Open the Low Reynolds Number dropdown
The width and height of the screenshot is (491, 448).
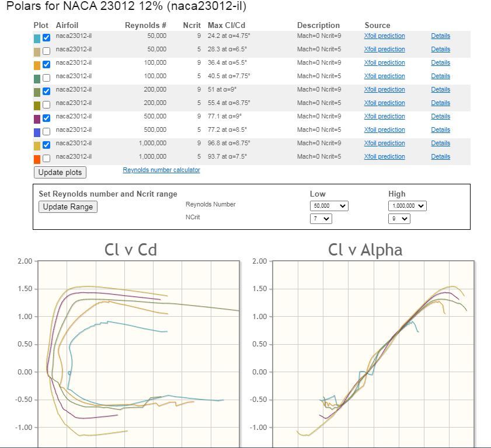click(x=329, y=205)
